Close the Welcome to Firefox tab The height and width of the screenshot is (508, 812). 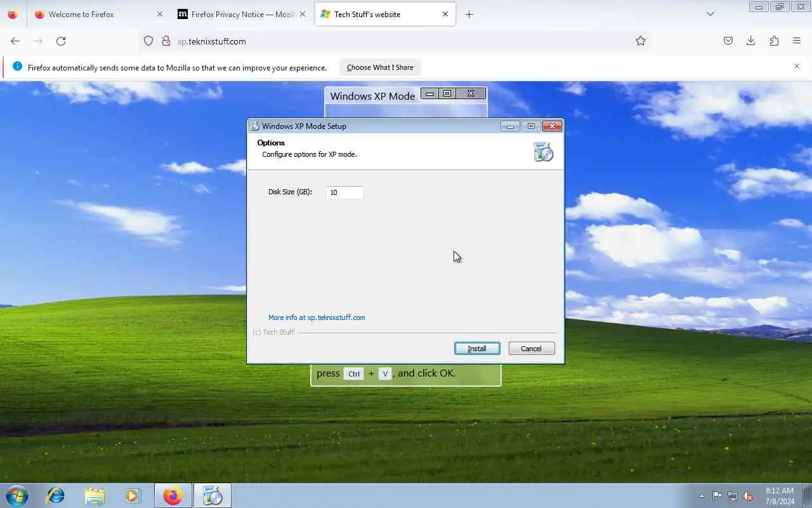[x=159, y=14]
